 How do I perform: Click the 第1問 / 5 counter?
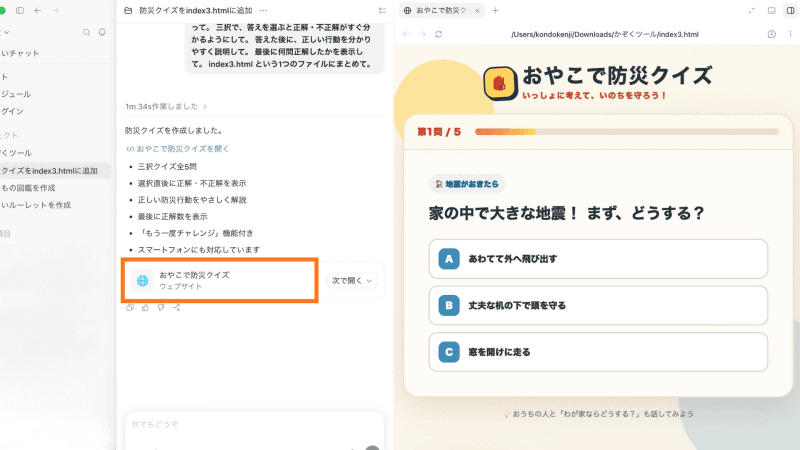pos(439,132)
